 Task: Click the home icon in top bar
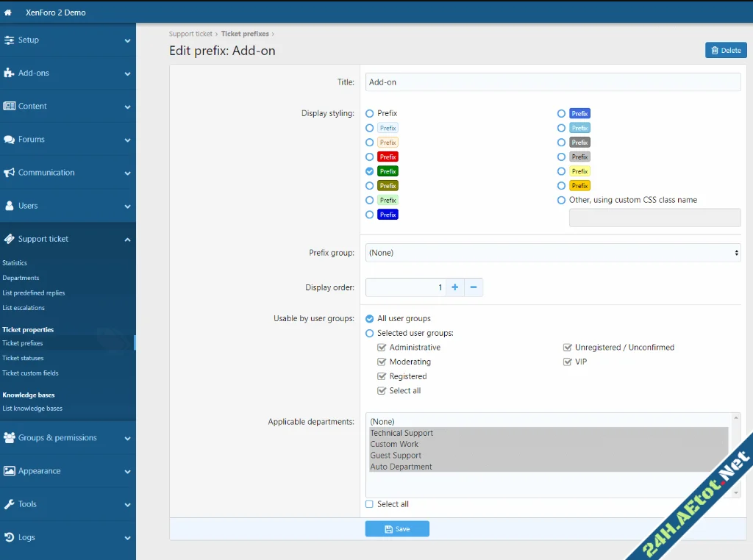point(8,12)
